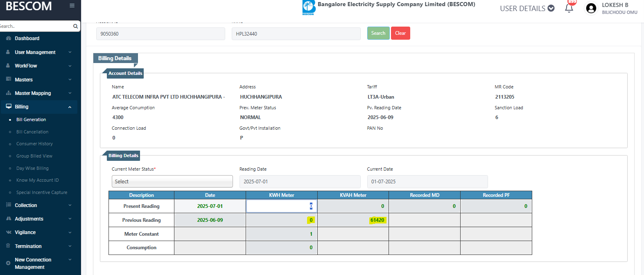This screenshot has height=275, width=644.
Task: Click the tariff value LT3A-Urban
Action: coord(381,97)
